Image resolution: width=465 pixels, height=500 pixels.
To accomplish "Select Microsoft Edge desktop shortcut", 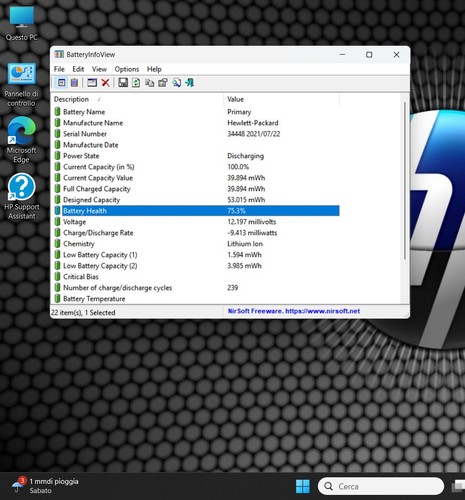I will point(22,140).
